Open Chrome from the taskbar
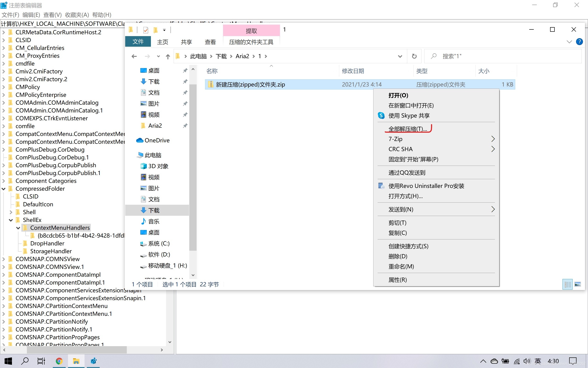Viewport: 588px width, 368px height. click(59, 361)
